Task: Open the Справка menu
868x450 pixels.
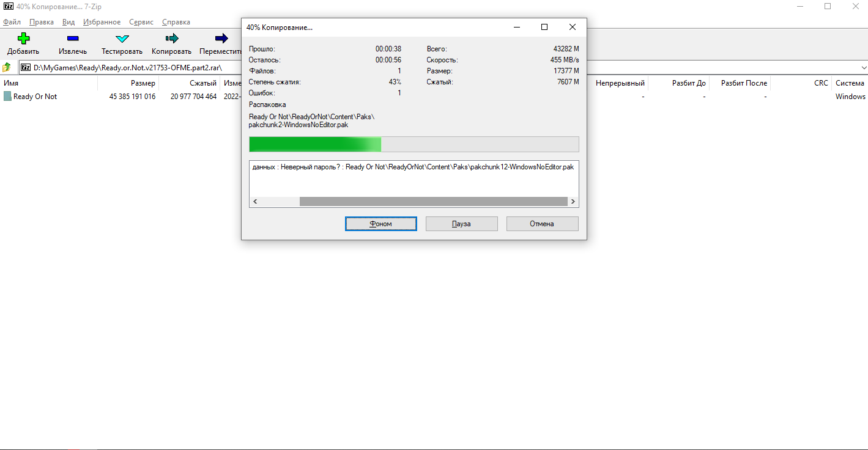Action: pyautogui.click(x=176, y=22)
